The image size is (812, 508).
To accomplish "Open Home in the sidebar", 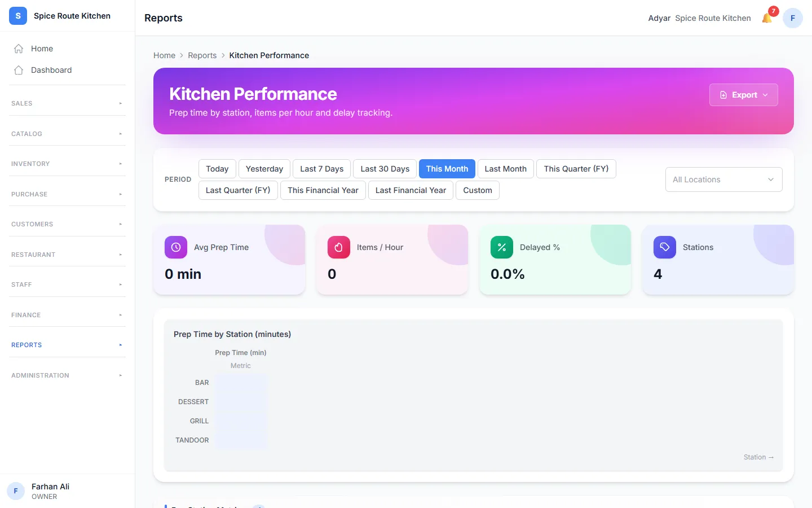I will click(x=67, y=49).
